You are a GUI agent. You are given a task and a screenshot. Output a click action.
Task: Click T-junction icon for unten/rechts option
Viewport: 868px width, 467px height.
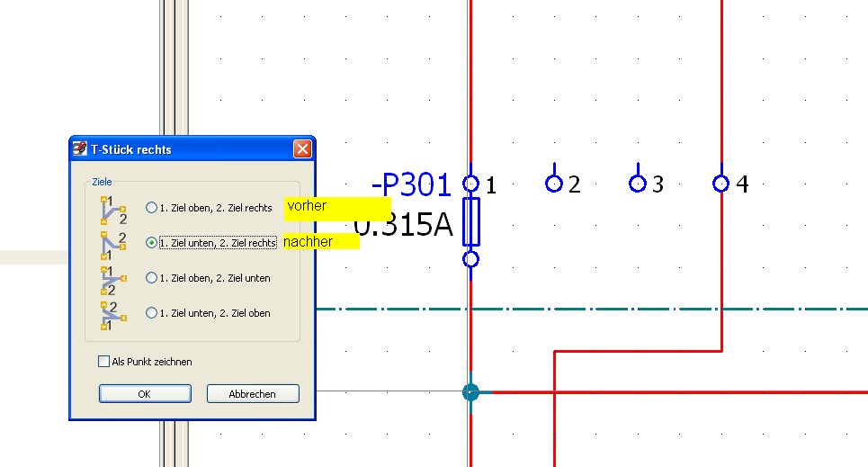113,246
